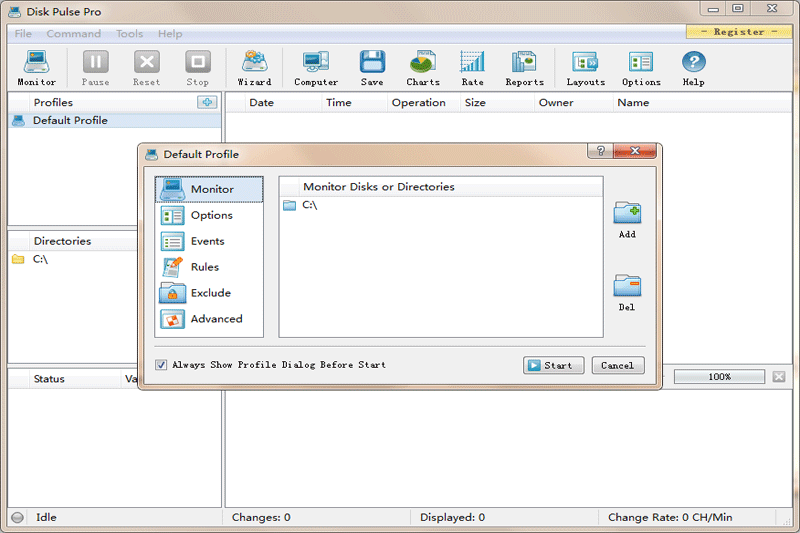Image resolution: width=800 pixels, height=533 pixels.
Task: Select Rules in the profile dialog sidebar
Action: click(x=209, y=267)
